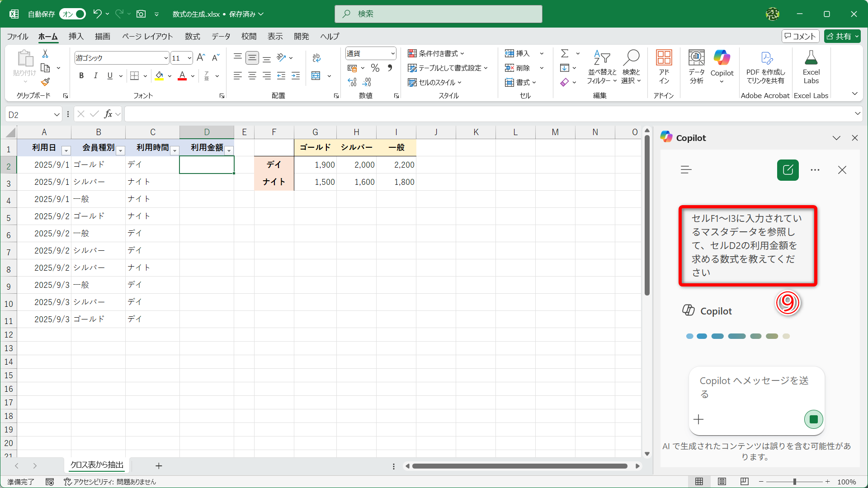Expand the number format combo box

(392, 53)
